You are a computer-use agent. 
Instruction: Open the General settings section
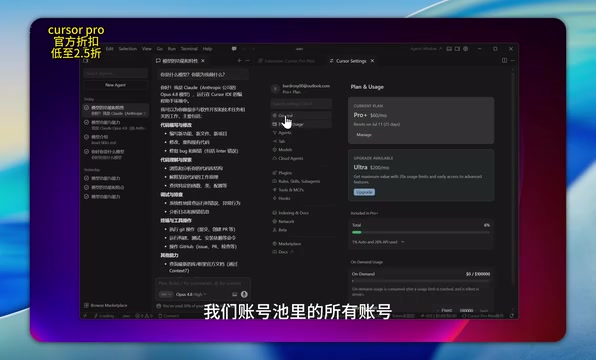[301, 116]
